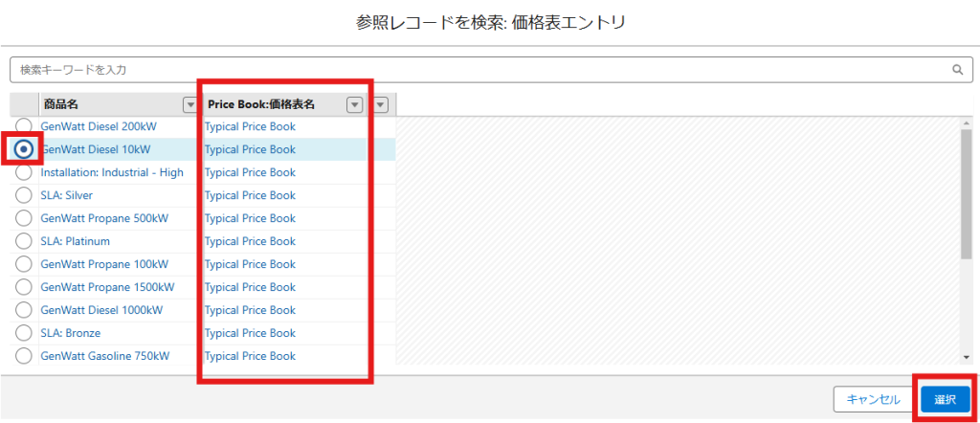Open GenWatt Diesel 10kW product link
Image resolution: width=980 pixels, height=423 pixels.
[x=96, y=149]
